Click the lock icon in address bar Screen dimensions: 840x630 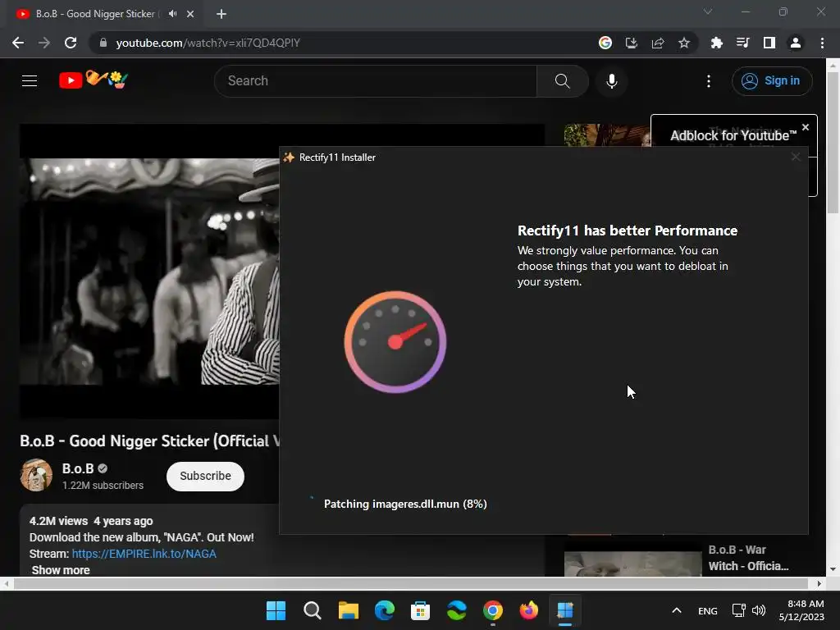pos(103,43)
